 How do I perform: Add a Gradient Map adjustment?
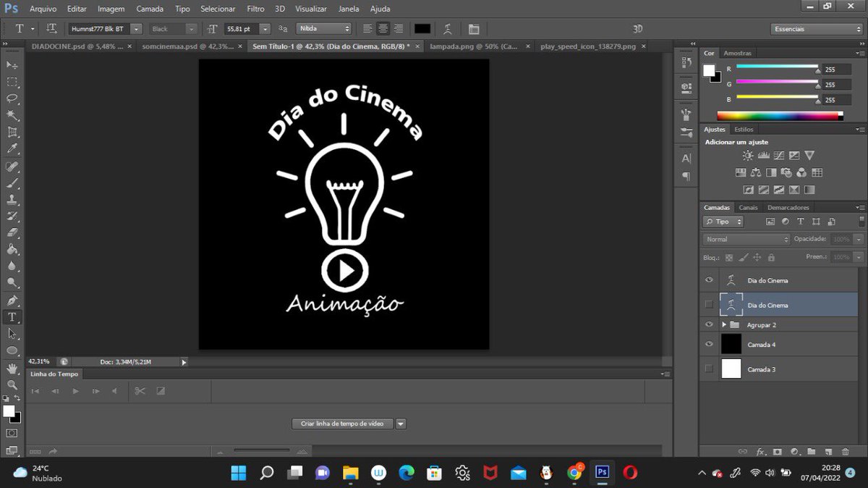pyautogui.click(x=794, y=189)
